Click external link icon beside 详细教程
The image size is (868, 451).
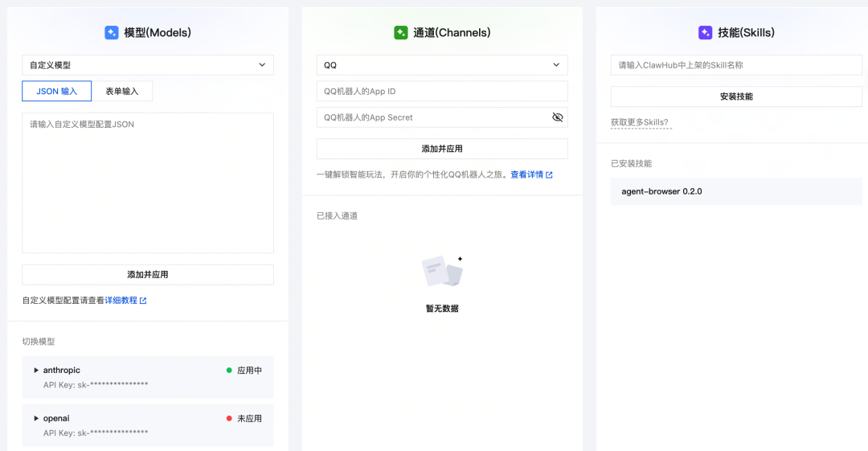click(143, 301)
